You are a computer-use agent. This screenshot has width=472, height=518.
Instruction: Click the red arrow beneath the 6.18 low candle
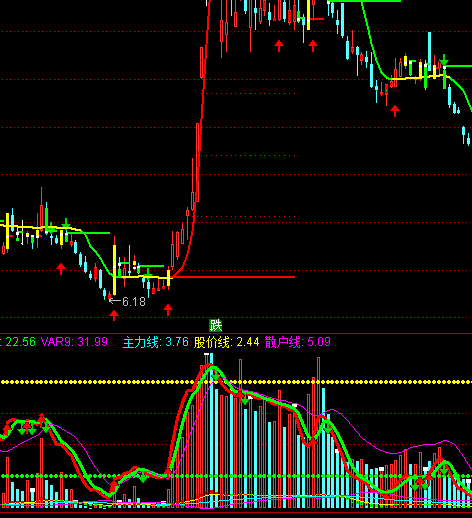(x=114, y=315)
